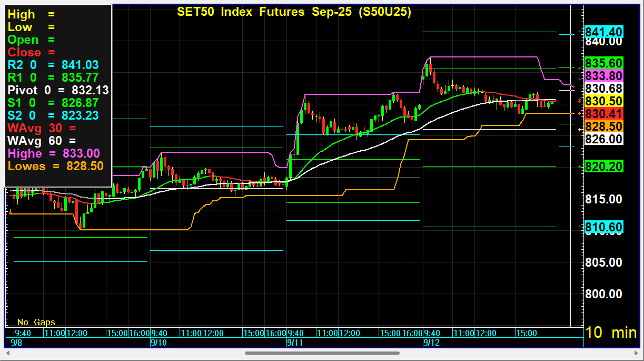
Task: Click the green 820.20 price label
Action: [604, 167]
